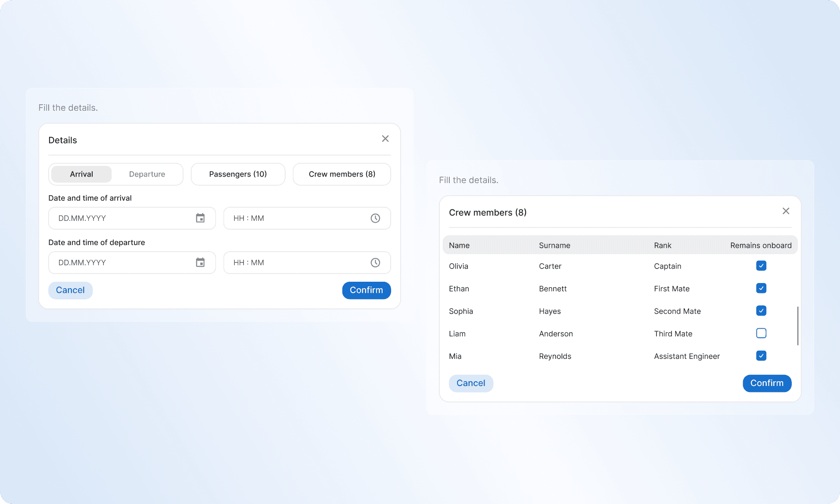This screenshot has width=840, height=504.
Task: Open the departure time clock picker
Action: point(375,262)
